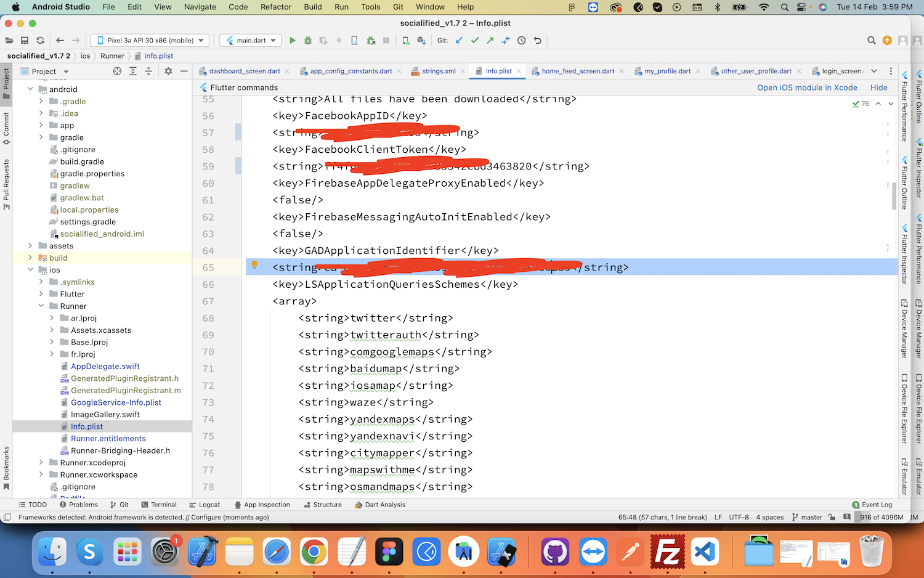The width and height of the screenshot is (924, 578).
Task: Sync files with the reload icon
Action: click(x=40, y=41)
